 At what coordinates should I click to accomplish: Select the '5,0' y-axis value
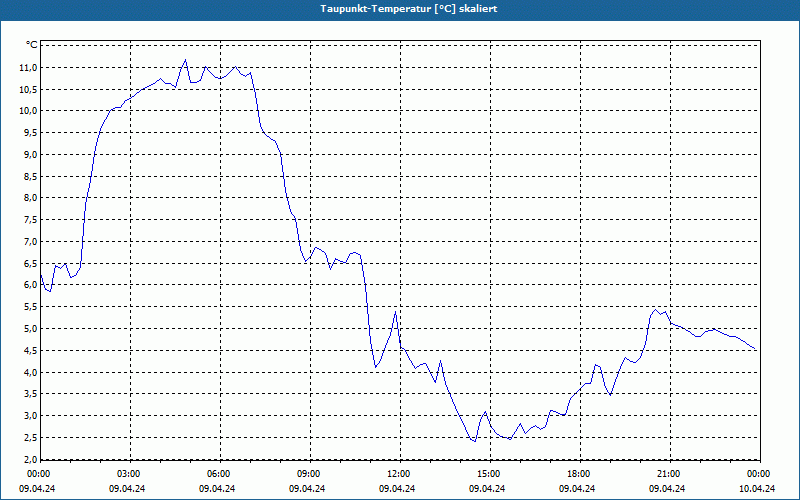pos(31,328)
